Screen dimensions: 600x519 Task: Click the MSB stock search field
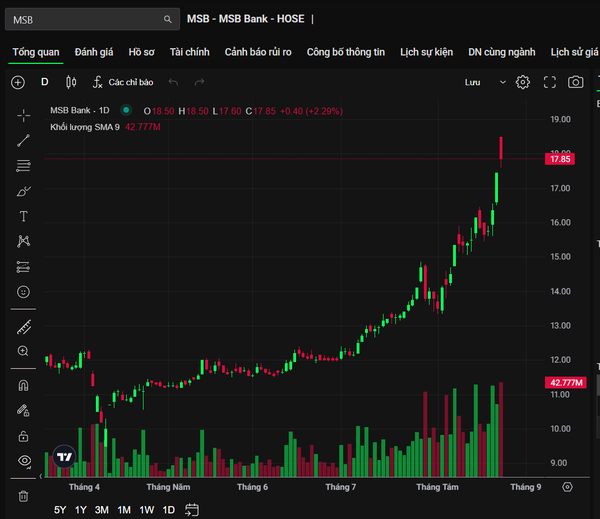click(92, 19)
